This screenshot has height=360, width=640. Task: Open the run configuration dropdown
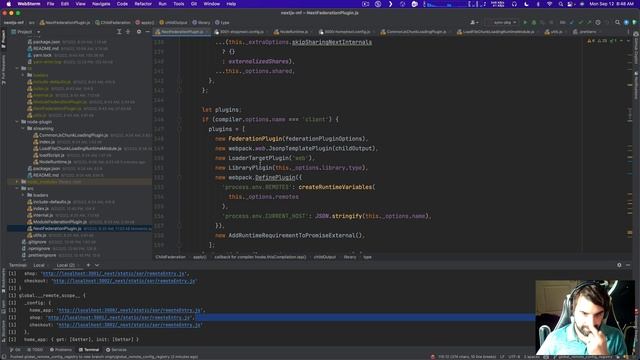(504, 22)
